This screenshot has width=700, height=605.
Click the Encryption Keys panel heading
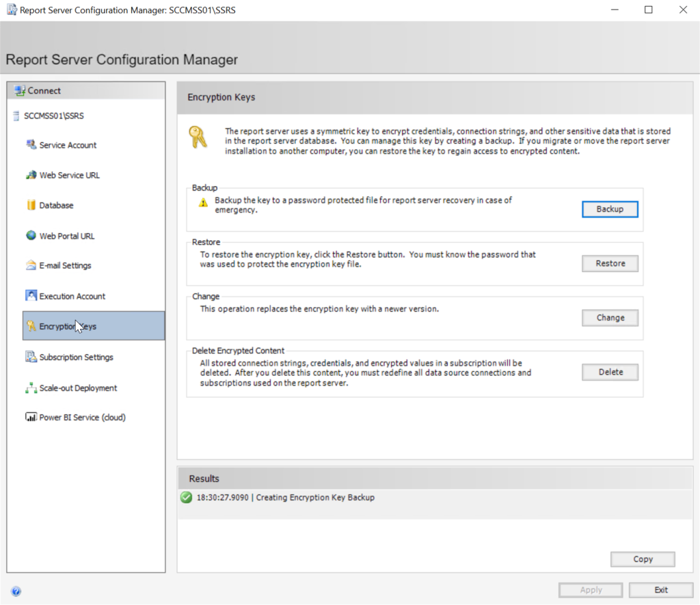[221, 97]
